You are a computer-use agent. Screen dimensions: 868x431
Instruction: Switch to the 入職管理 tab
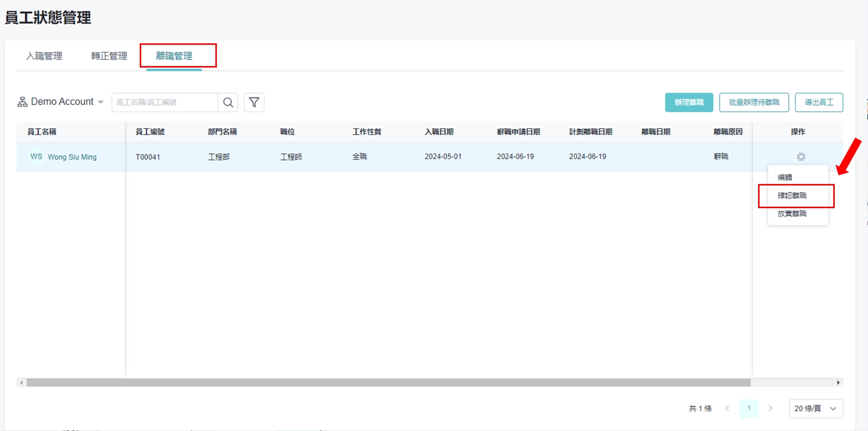44,56
